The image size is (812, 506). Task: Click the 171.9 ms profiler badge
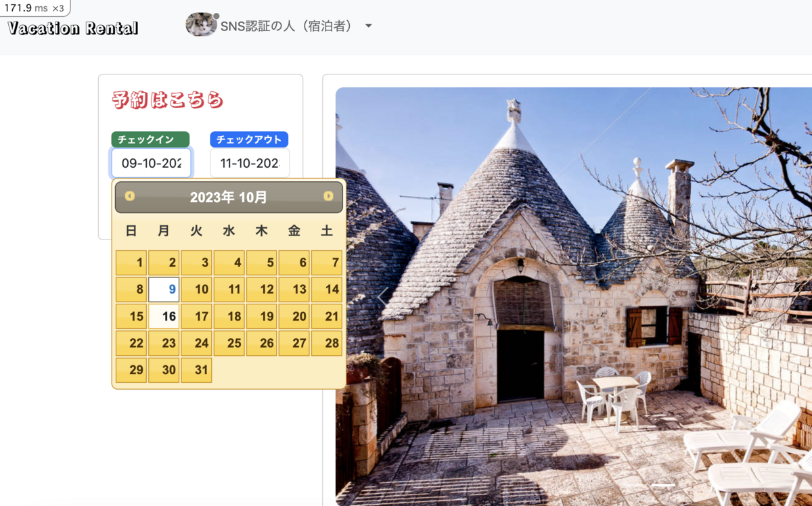(35, 8)
